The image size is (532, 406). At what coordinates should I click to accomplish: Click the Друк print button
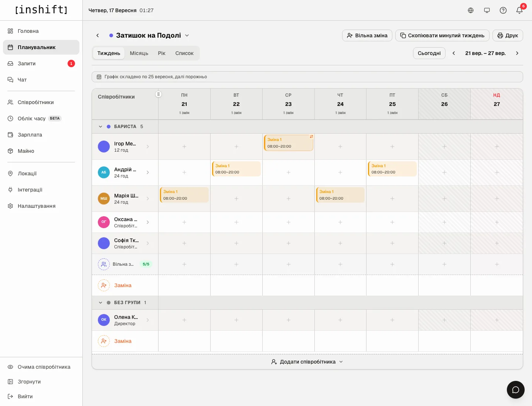[x=508, y=35]
